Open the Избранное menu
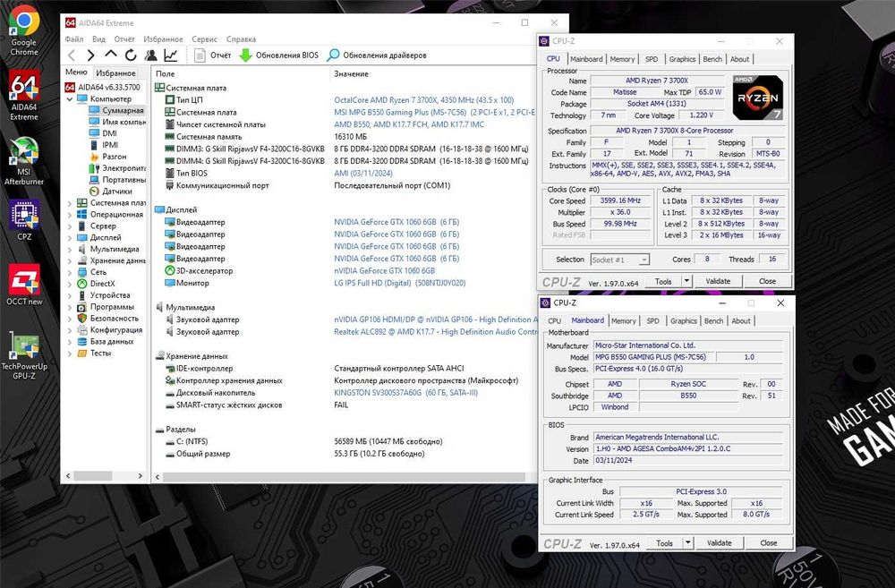This screenshot has width=895, height=588. [163, 38]
